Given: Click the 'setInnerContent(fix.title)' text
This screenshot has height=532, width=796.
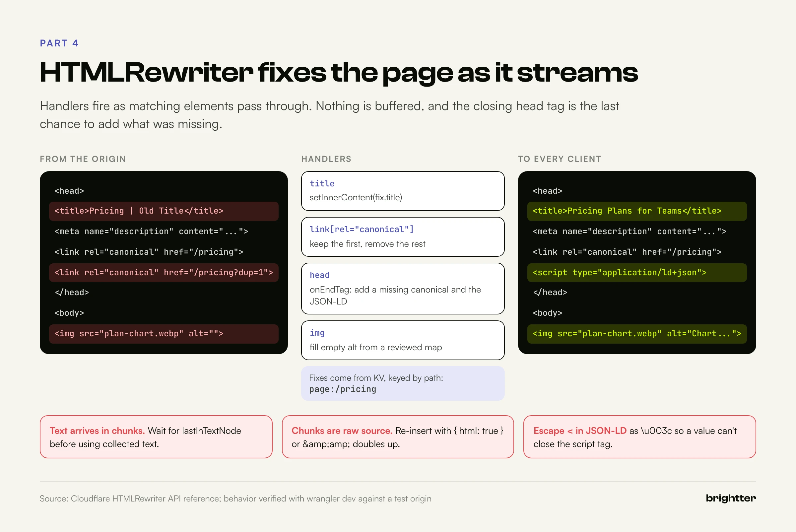Looking at the screenshot, I should (x=356, y=197).
